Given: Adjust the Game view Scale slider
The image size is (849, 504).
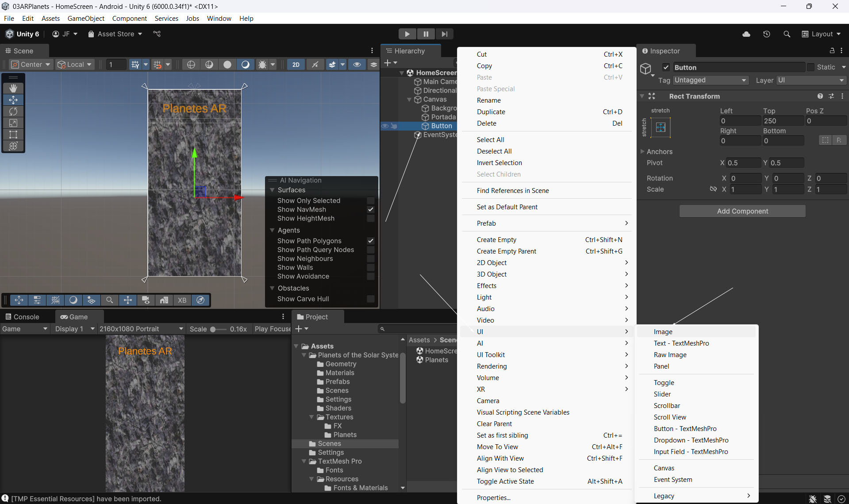Looking at the screenshot, I should pos(213,329).
